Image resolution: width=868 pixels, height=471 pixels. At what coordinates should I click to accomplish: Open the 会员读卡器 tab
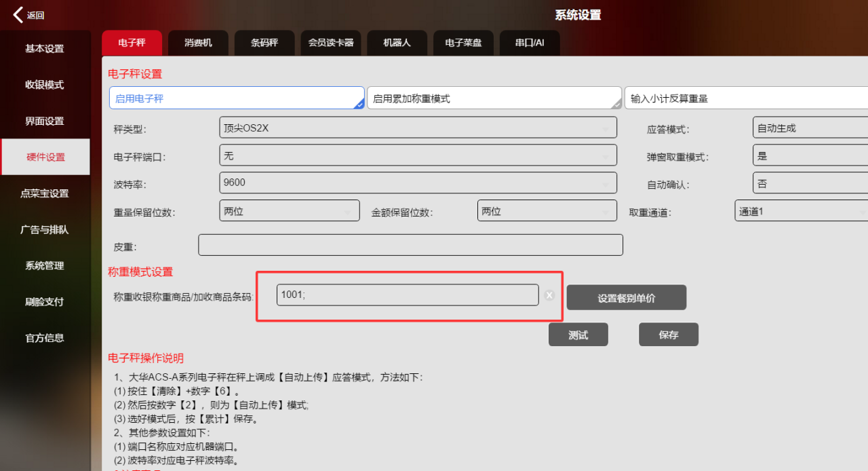coord(331,43)
